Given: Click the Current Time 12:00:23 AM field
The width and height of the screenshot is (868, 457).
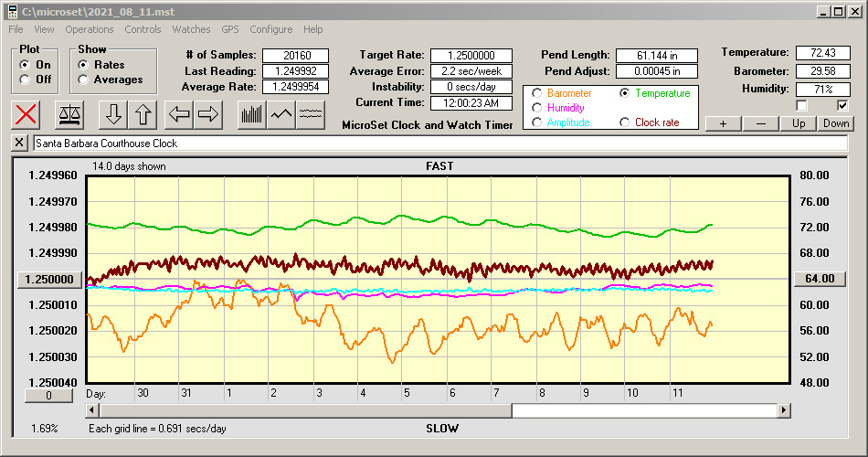Looking at the screenshot, I should [x=471, y=102].
